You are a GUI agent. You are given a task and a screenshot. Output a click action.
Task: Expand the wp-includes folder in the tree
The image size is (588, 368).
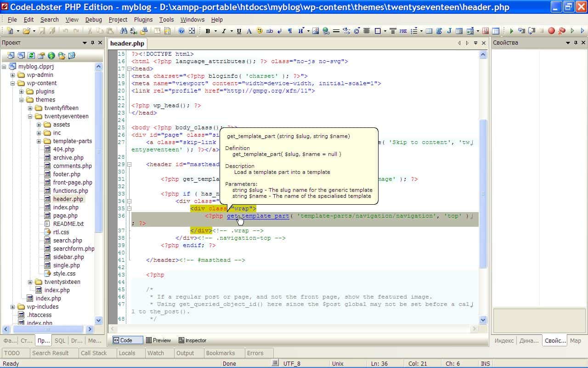point(13,307)
